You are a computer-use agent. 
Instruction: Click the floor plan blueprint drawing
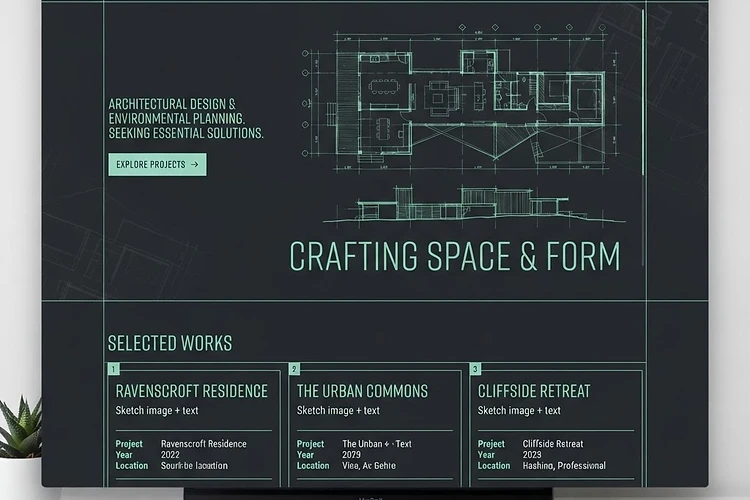462,98
